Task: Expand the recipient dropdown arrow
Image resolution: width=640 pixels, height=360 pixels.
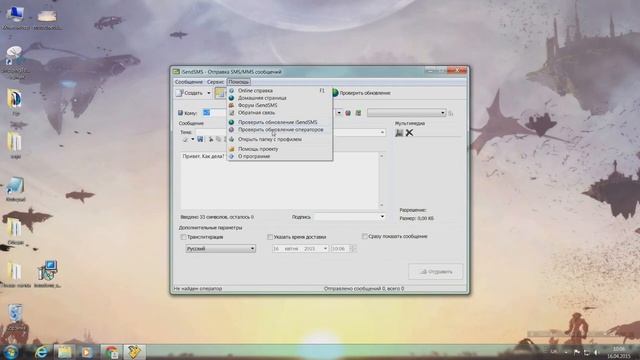Action: pyautogui.click(x=339, y=113)
